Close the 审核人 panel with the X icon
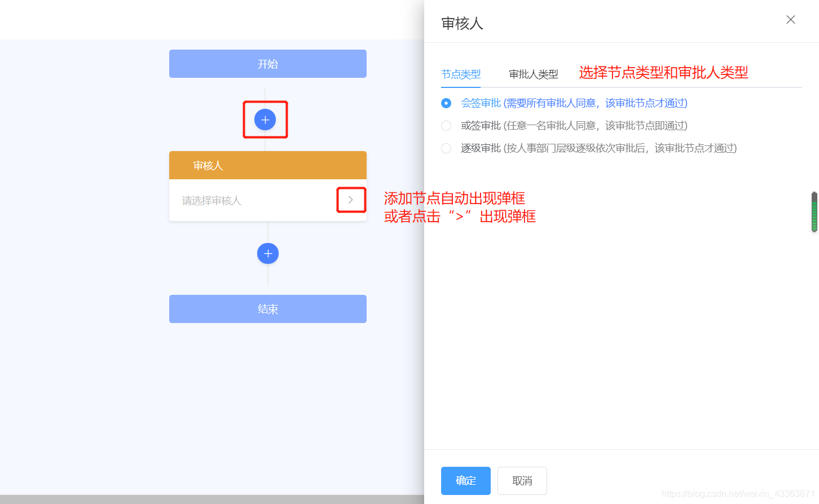The height and width of the screenshot is (504, 819). tap(790, 19)
